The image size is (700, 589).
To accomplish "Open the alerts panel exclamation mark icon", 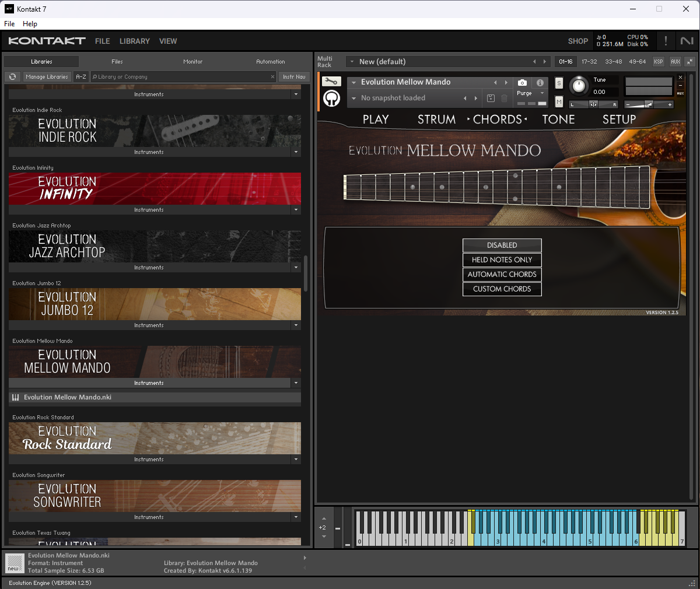I will point(666,41).
